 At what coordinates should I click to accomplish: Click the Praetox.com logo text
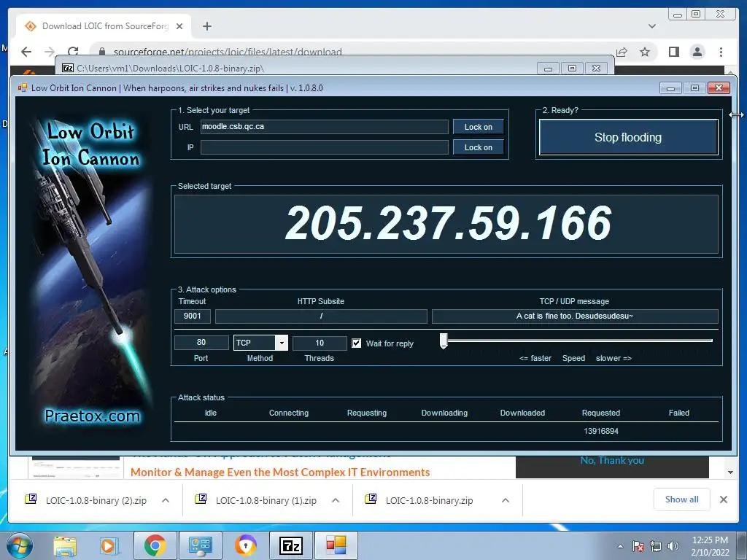pyautogui.click(x=93, y=416)
